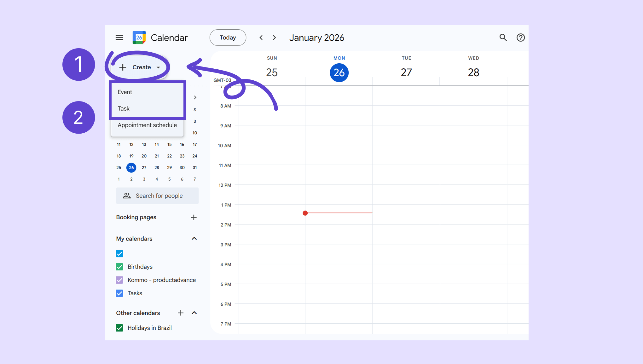Open the Help question mark icon

(x=520, y=38)
